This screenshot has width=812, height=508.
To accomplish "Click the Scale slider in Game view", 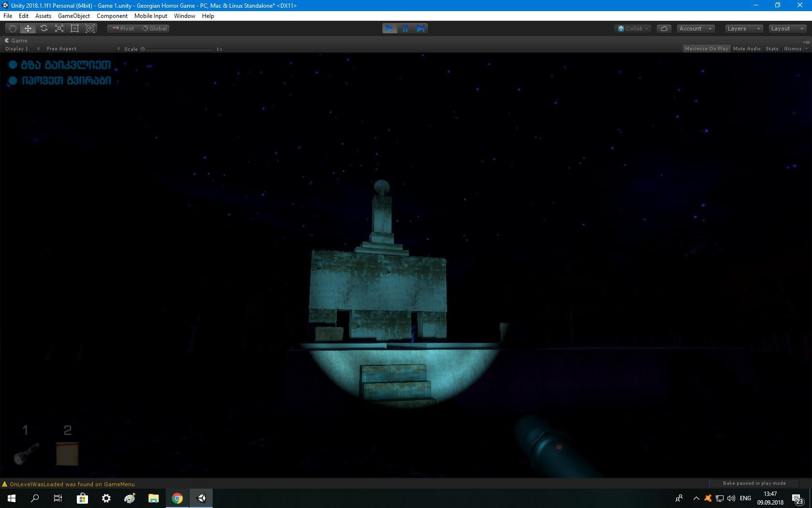I will (x=177, y=49).
